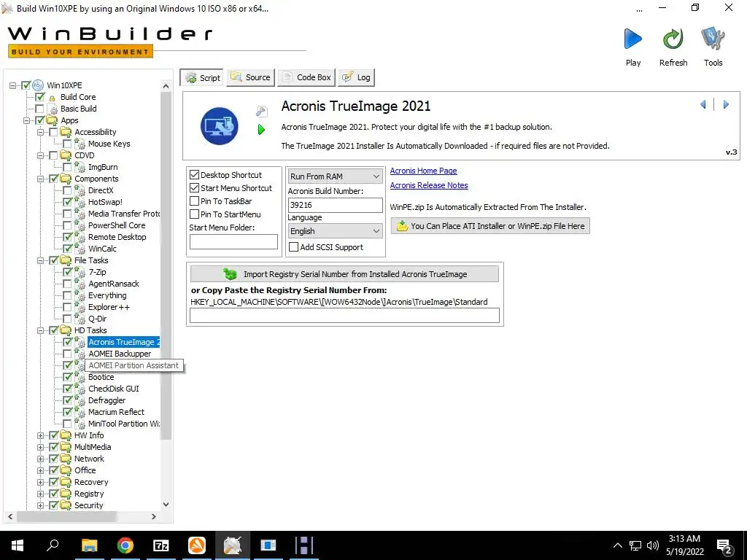This screenshot has height=560, width=747.
Task: Click the Win10XPE disc icon in tree
Action: tap(38, 85)
